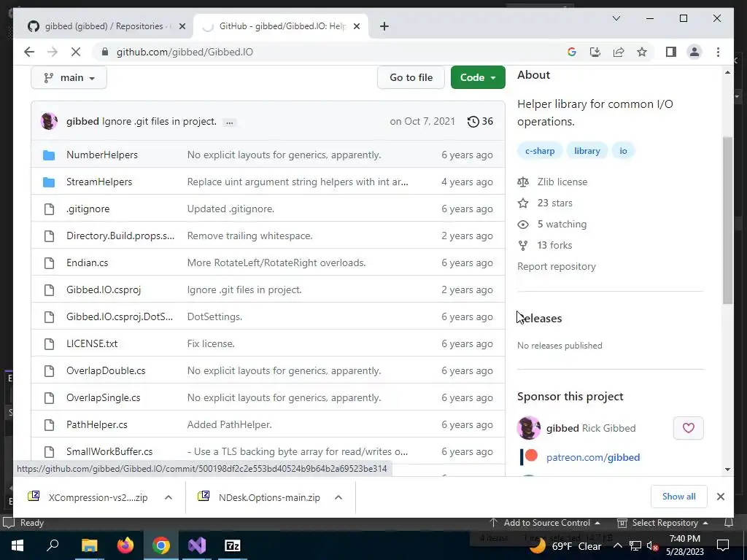Click the stars icon in About

(523, 203)
